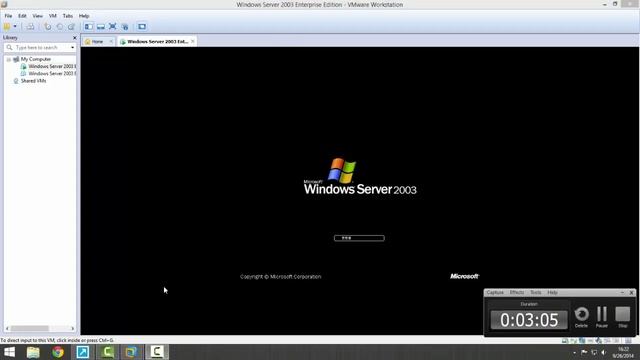Close the Home tab
The width and height of the screenshot is (640, 360).
point(111,42)
